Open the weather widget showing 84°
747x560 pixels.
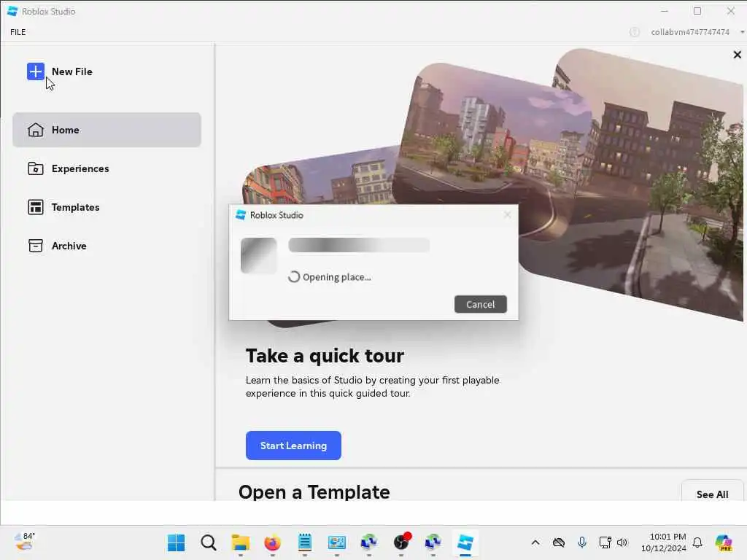click(25, 542)
